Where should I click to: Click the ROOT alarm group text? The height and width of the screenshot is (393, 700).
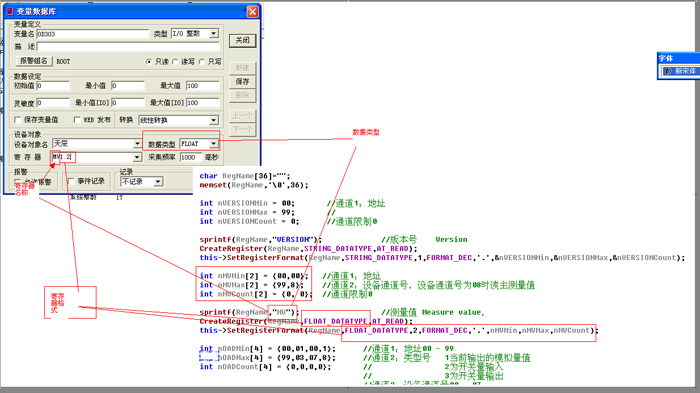[63, 62]
